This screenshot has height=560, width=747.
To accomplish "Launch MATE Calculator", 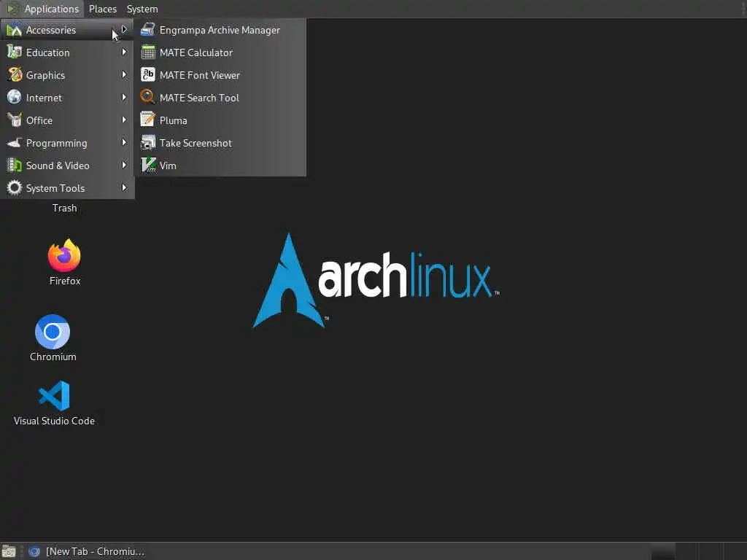I will (x=220, y=52).
